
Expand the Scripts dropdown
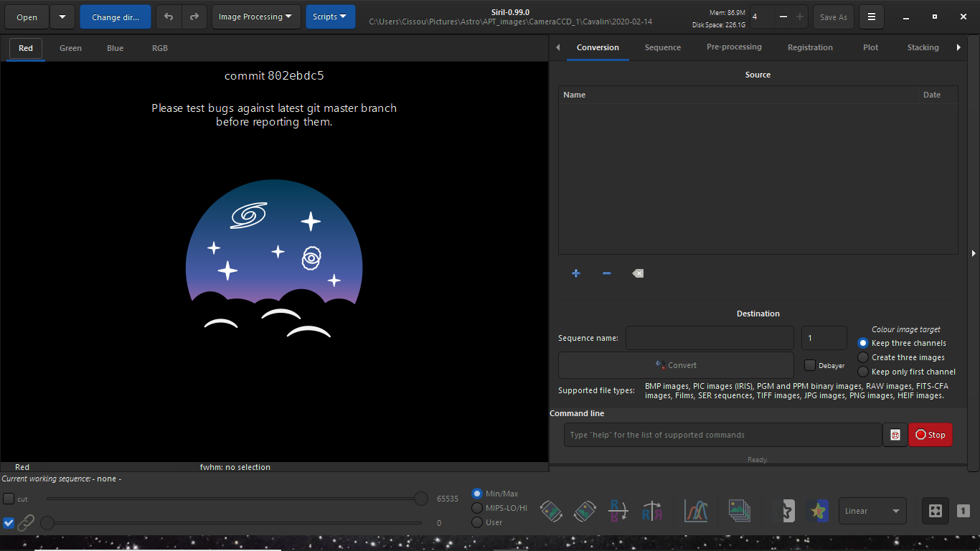[330, 17]
